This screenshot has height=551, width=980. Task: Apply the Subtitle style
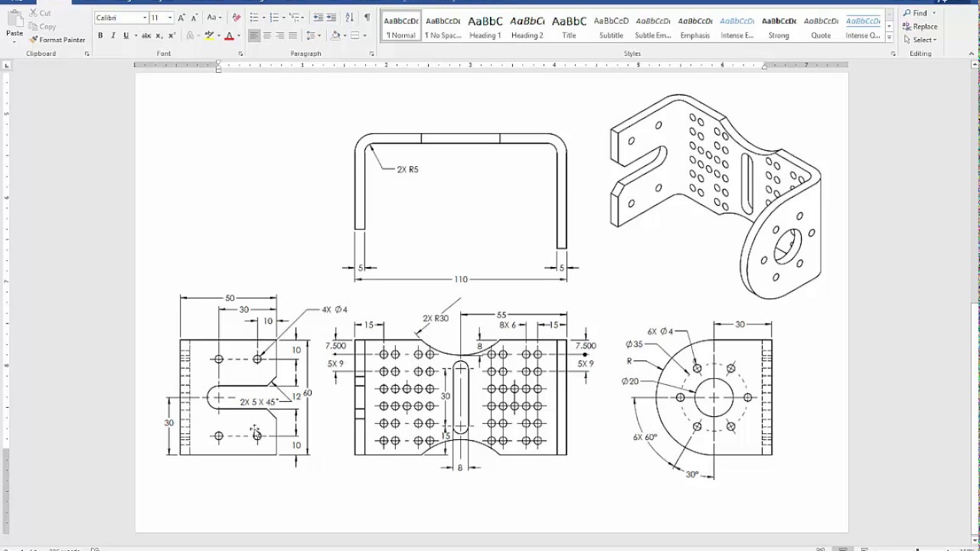[x=611, y=26]
